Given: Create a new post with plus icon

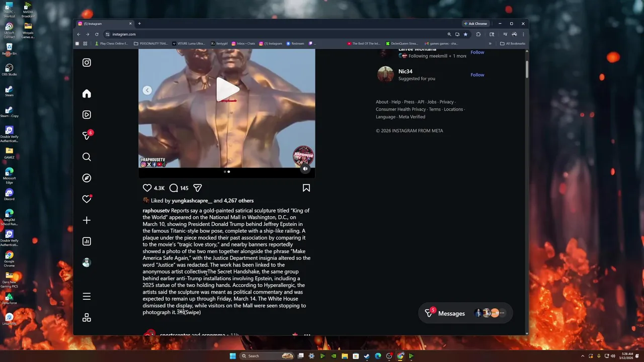Looking at the screenshot, I should 87,220.
